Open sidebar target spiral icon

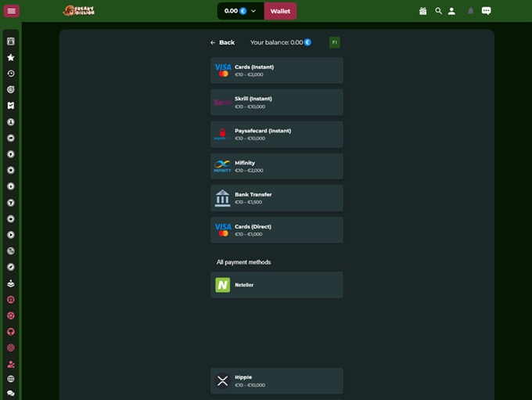tap(11, 89)
